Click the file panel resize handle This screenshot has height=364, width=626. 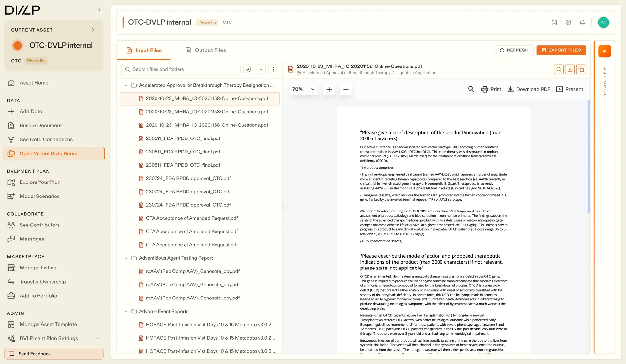[x=282, y=207]
